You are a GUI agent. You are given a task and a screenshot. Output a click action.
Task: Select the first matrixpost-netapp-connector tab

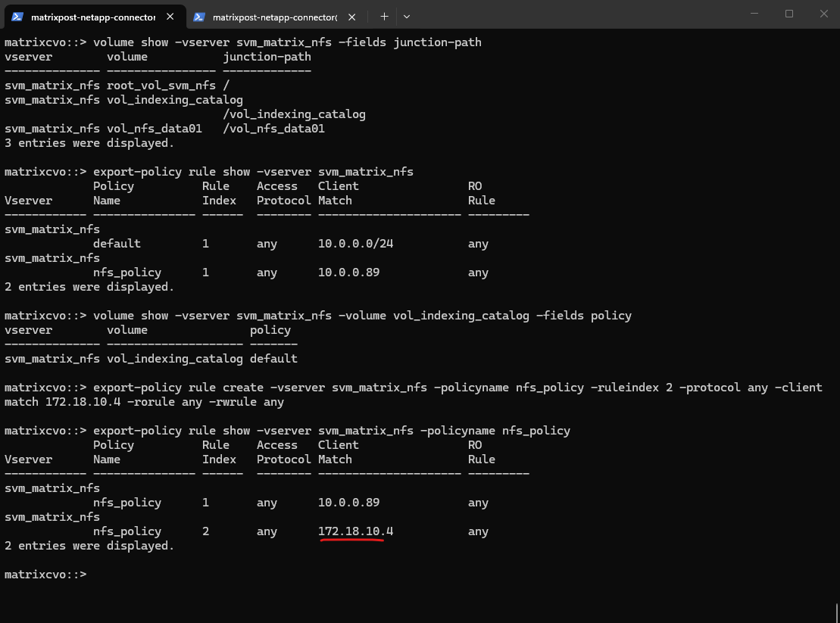[x=92, y=17]
